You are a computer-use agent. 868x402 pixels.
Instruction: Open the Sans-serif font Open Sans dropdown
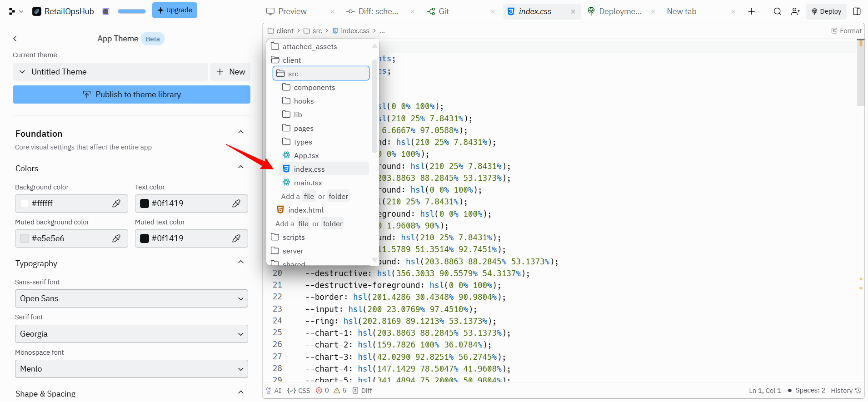(x=131, y=298)
